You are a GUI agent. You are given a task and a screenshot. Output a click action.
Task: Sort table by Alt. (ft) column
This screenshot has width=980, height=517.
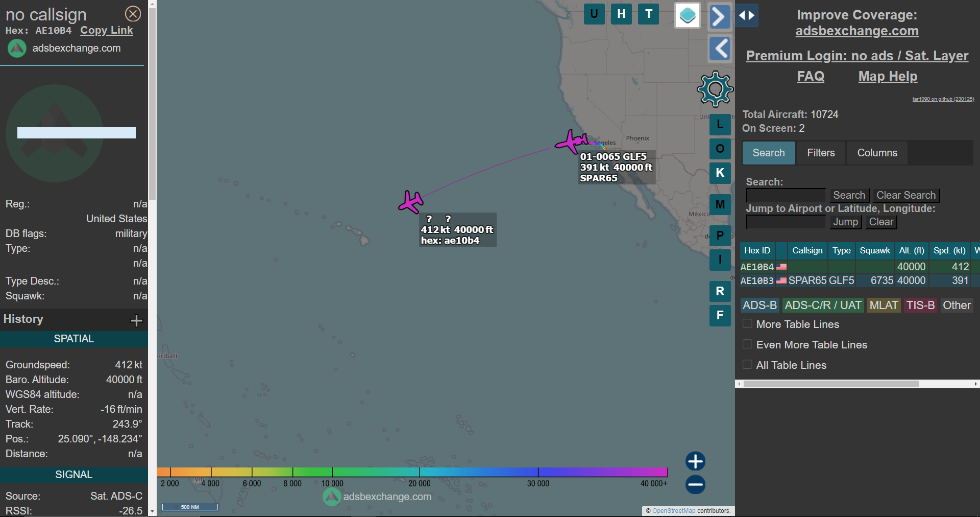912,251
